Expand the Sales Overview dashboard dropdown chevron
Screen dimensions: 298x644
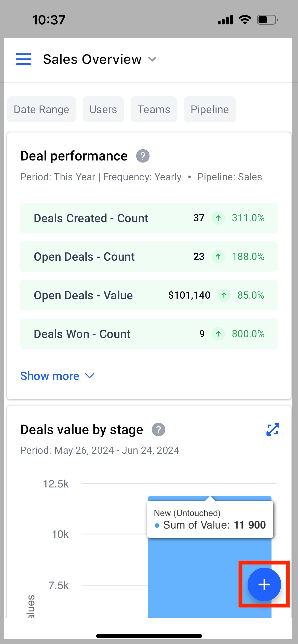coord(152,59)
